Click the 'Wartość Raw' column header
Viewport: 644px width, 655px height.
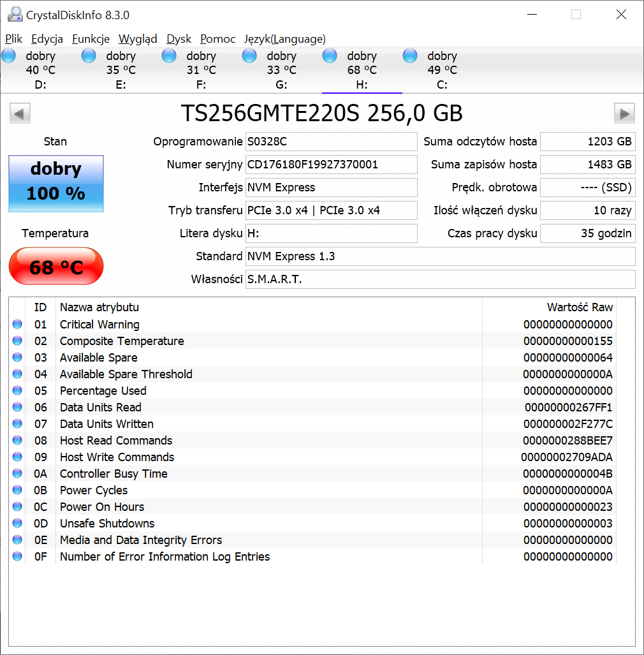point(580,307)
